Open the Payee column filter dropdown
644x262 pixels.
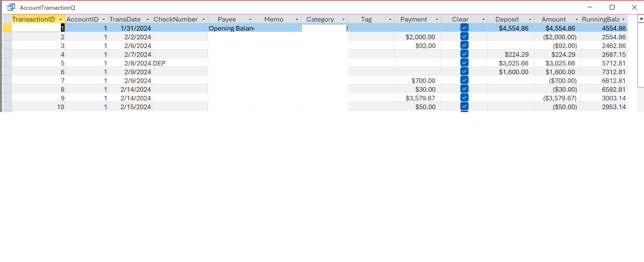pos(251,19)
